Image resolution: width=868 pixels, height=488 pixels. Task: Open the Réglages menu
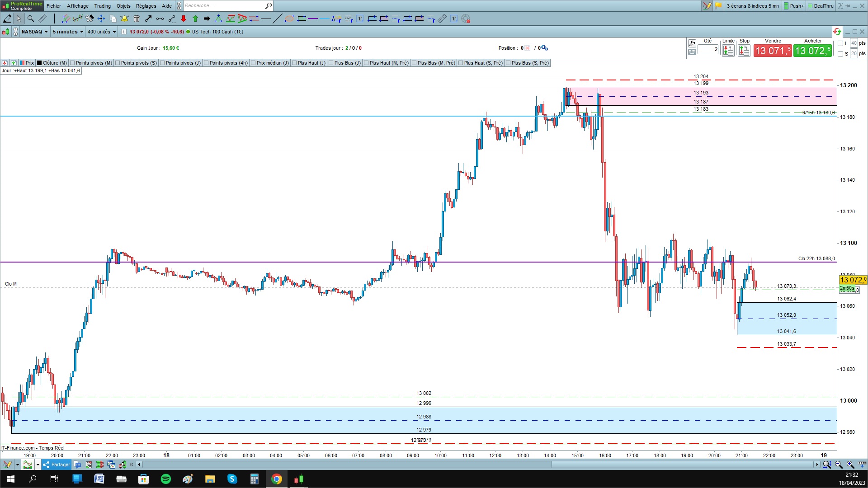pos(146,6)
